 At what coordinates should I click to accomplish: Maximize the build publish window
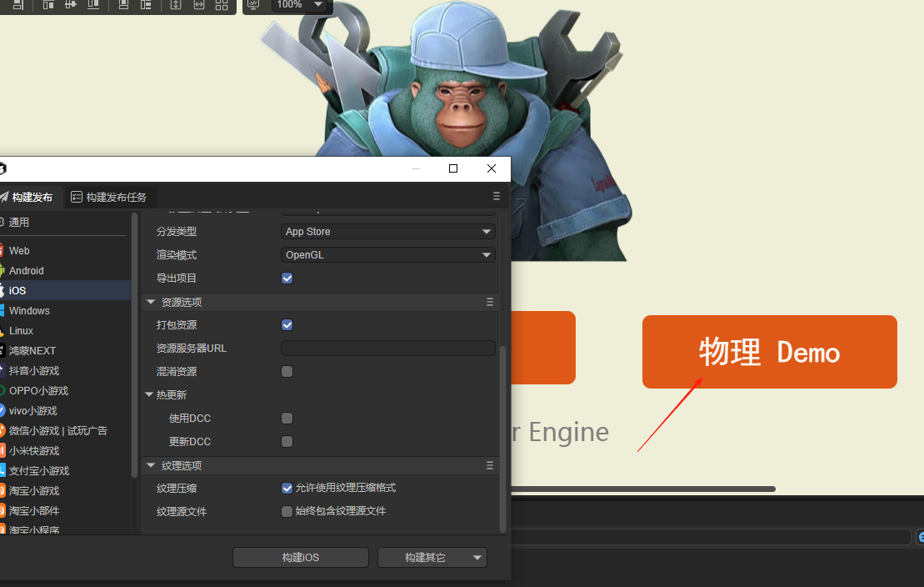point(453,168)
